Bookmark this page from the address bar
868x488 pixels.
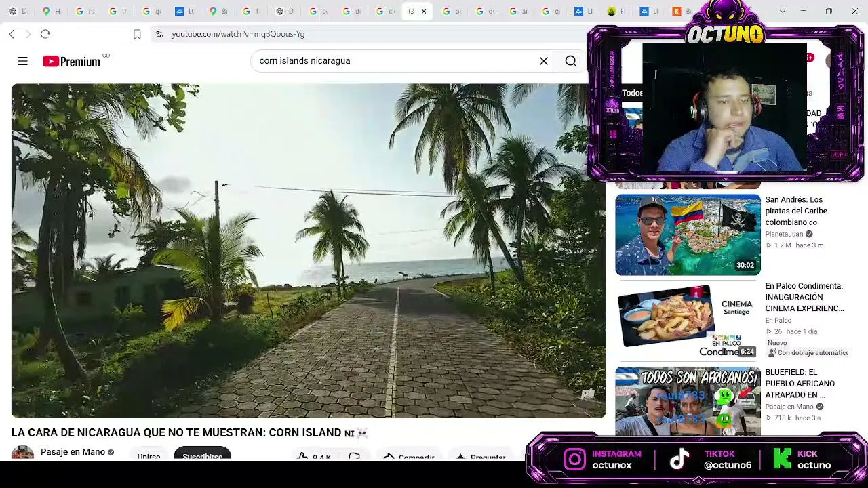coord(137,34)
